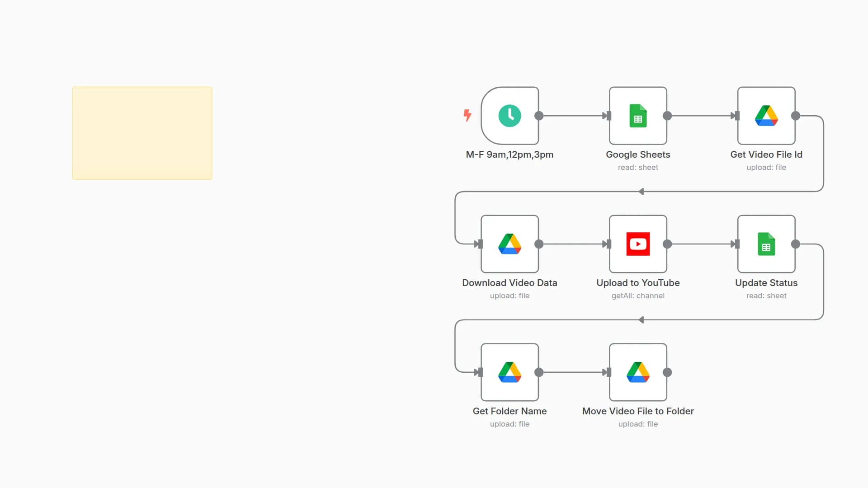This screenshot has height=488, width=868.
Task: Open the Move Video File to Folder node
Action: click(638, 372)
